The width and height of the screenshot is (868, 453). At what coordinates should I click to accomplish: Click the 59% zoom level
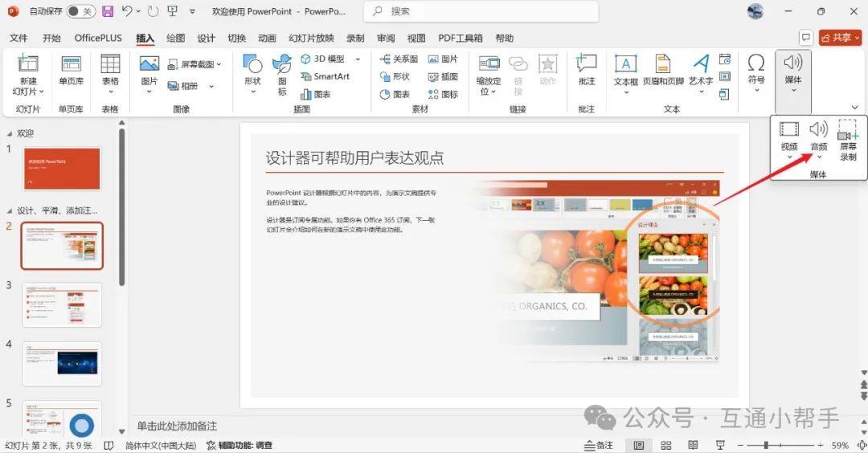tap(840, 445)
